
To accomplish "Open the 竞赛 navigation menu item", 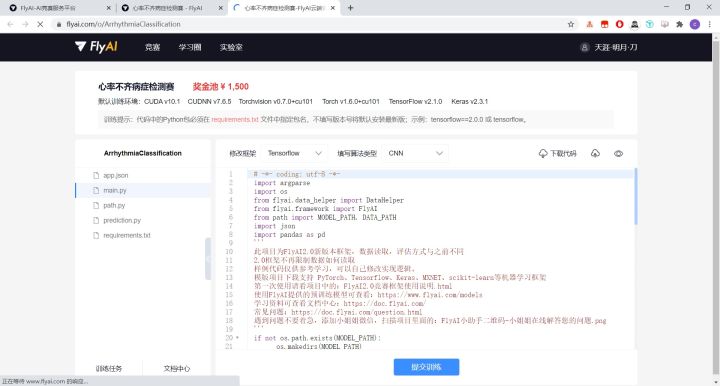I will click(x=152, y=47).
